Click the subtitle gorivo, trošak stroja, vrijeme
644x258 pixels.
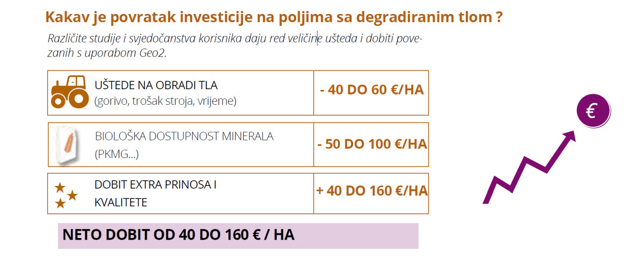[165, 101]
